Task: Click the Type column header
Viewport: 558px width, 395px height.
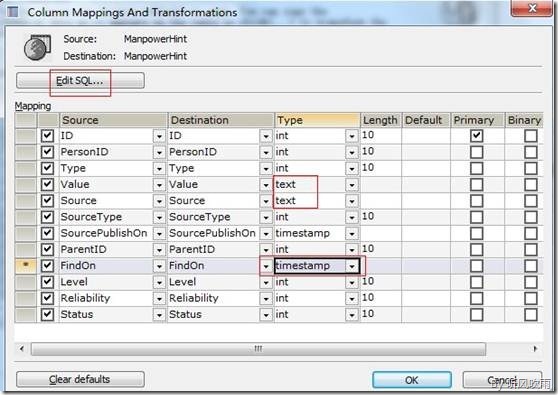Action: (317, 120)
